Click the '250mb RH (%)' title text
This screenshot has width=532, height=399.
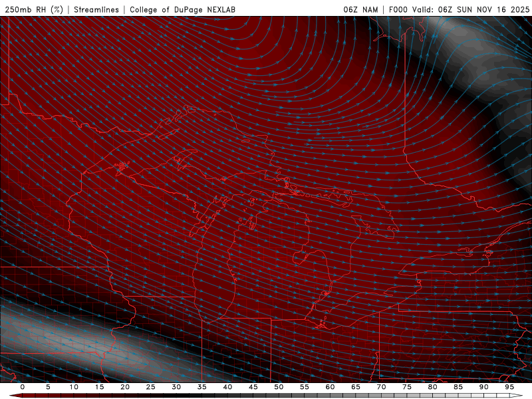point(35,9)
